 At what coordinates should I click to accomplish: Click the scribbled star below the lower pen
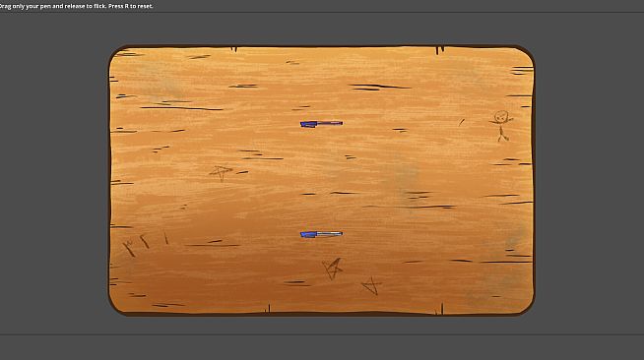[333, 269]
